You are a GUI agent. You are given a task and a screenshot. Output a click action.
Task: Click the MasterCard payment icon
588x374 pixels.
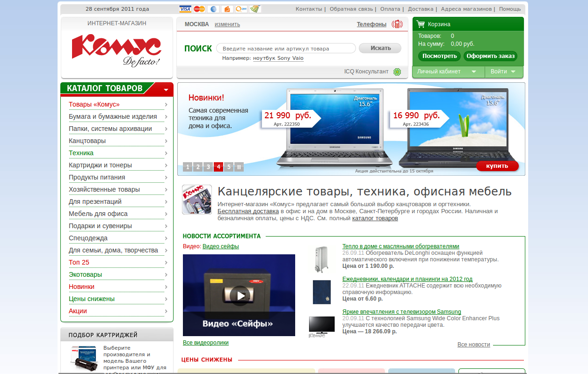point(199,9)
